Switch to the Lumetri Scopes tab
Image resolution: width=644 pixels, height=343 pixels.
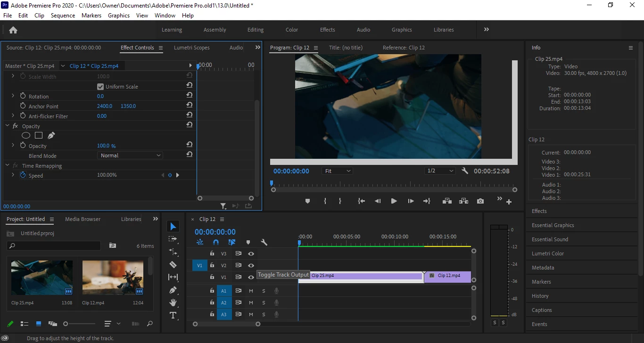pyautogui.click(x=191, y=48)
